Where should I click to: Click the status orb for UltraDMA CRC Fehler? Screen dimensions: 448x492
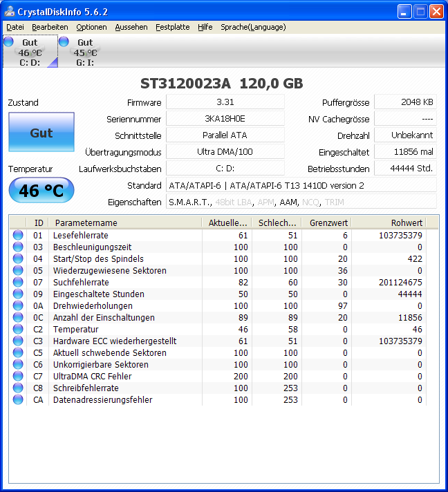[x=18, y=376]
